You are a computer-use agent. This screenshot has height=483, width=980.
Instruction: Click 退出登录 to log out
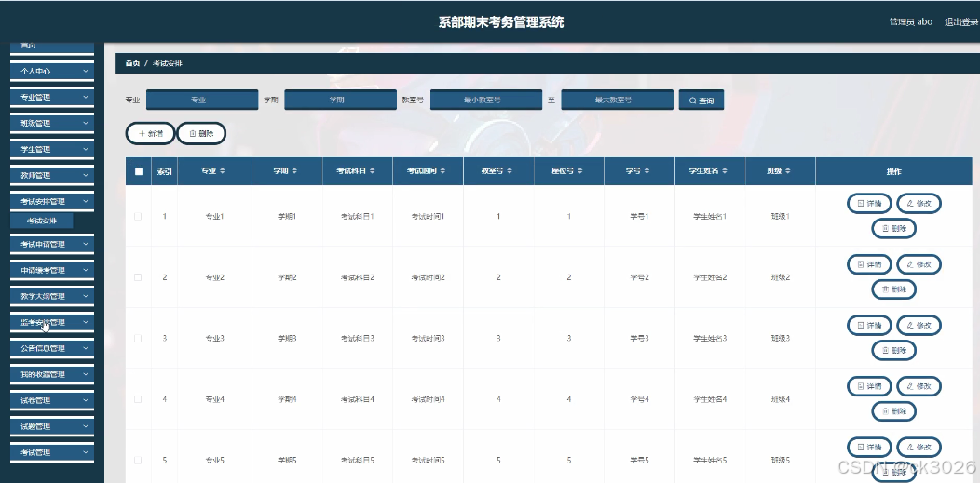point(961,21)
